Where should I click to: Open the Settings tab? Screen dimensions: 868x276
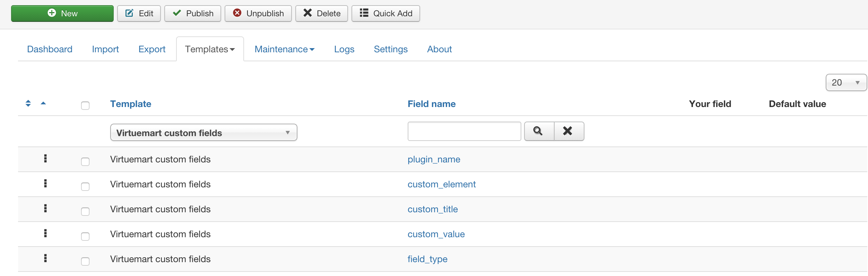click(x=391, y=49)
